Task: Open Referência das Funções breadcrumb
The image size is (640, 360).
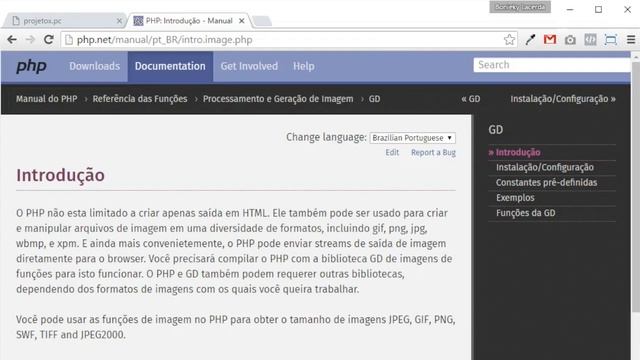Action: pos(140,99)
